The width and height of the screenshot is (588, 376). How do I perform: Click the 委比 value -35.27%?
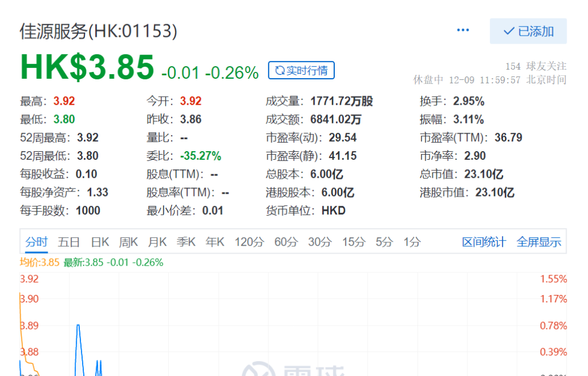(200, 156)
